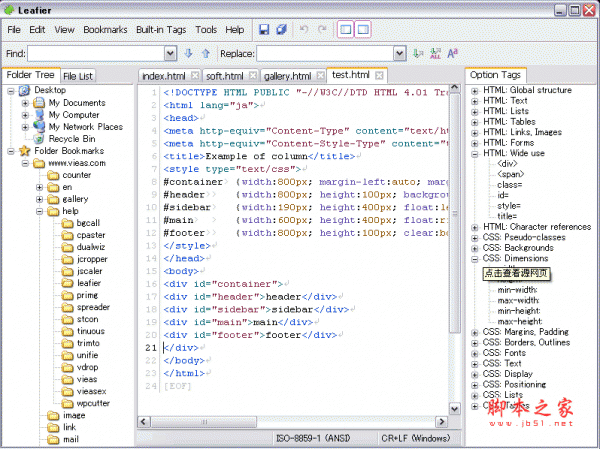The image size is (600, 449).
Task: Expand HTML: Tables in Option Tags
Action: 474,121
